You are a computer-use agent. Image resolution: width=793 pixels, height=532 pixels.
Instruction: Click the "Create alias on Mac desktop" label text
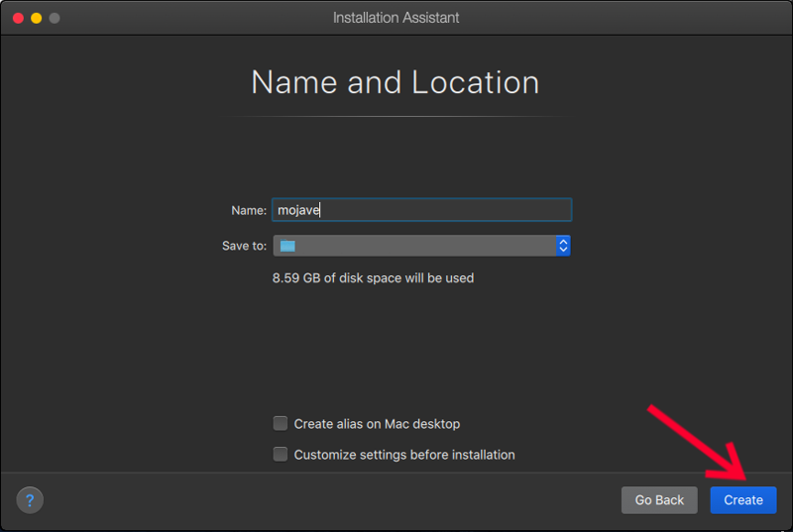pyautogui.click(x=377, y=424)
